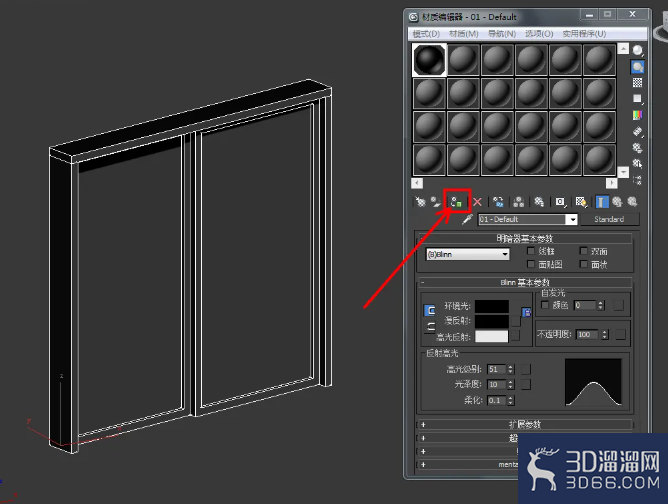Image resolution: width=668 pixels, height=504 pixels.
Task: Enable the 面贴图 face map checkbox
Action: (x=531, y=264)
